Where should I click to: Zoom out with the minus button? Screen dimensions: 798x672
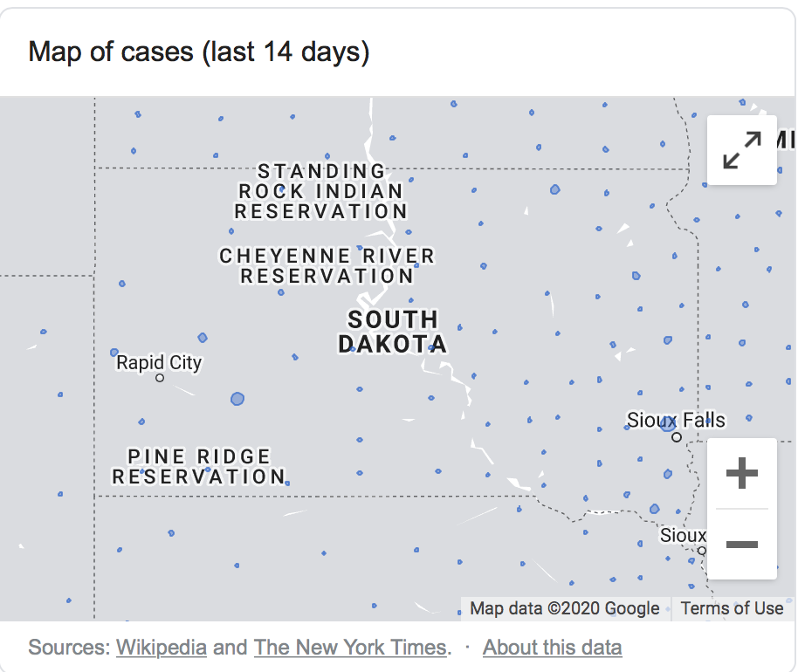pyautogui.click(x=741, y=545)
